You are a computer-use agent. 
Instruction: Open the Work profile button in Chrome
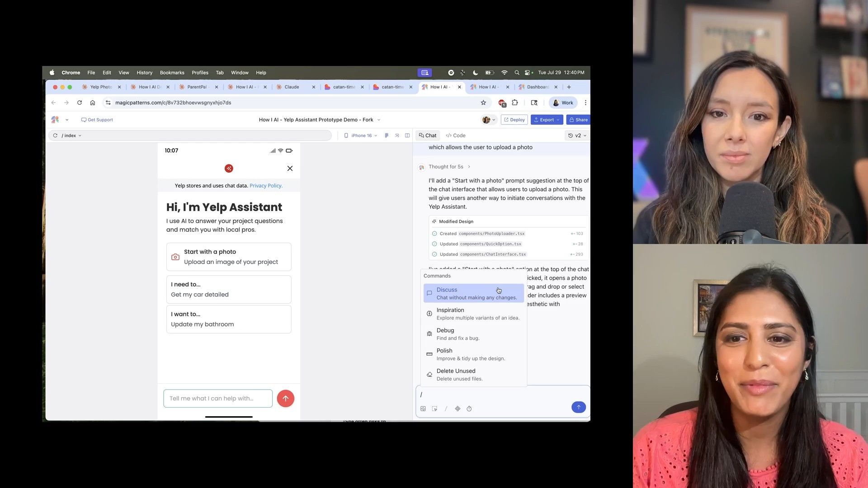click(x=563, y=103)
